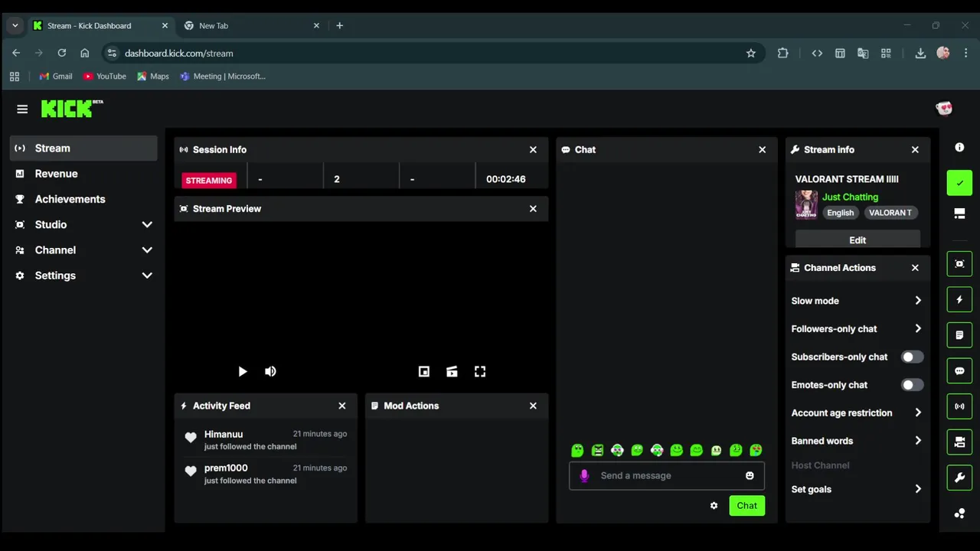Viewport: 980px width, 551px height.
Task: Click heart icon next to prem1000
Action: tap(191, 471)
